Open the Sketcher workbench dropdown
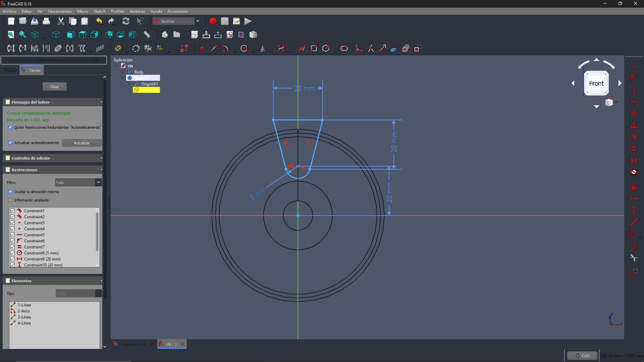Image resolution: width=644 pixels, height=362 pixels. pyautogui.click(x=198, y=21)
